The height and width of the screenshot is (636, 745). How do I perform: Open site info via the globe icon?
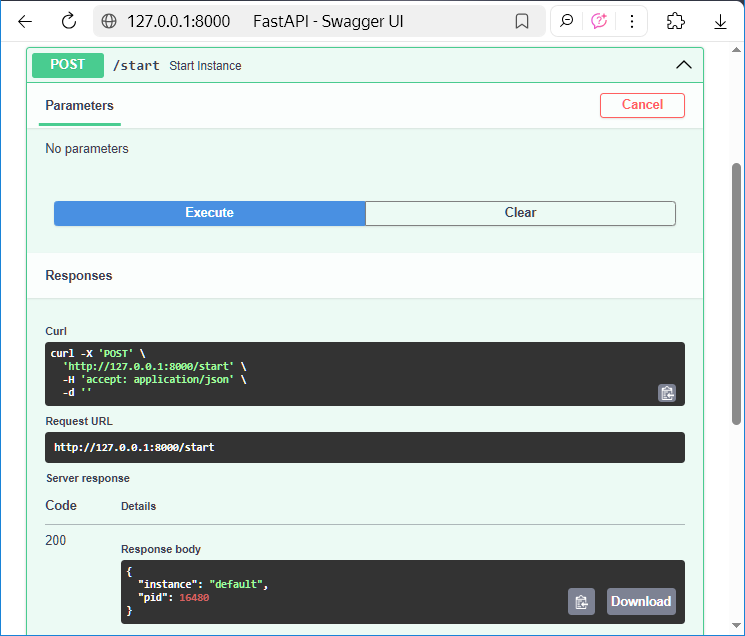pyautogui.click(x=109, y=21)
